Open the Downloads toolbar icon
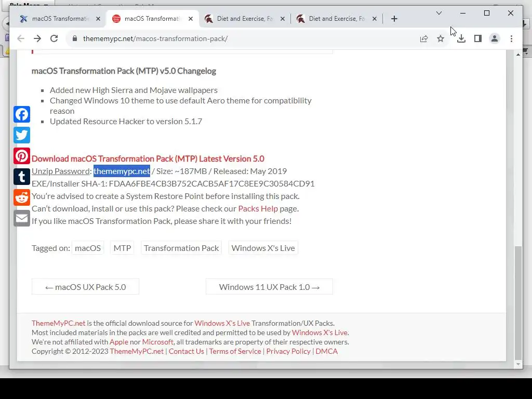This screenshot has width=532, height=399. coord(461,38)
